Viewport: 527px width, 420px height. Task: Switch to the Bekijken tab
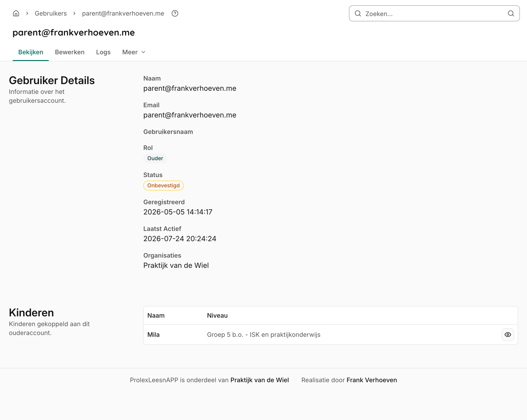click(x=31, y=52)
